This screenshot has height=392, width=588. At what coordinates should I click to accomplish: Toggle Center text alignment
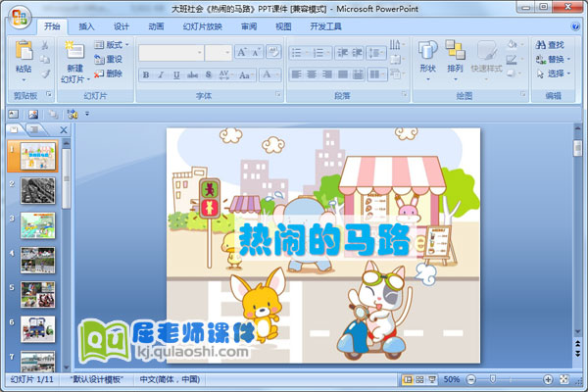pos(312,74)
